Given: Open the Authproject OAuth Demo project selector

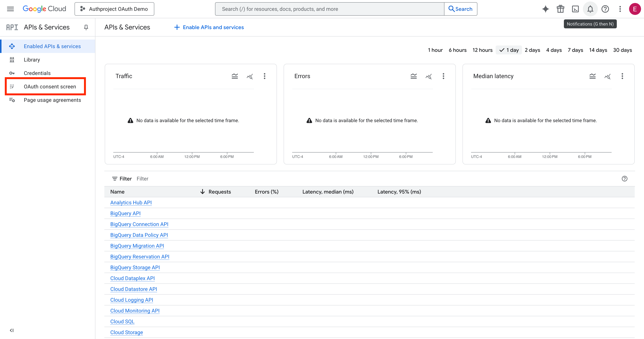Looking at the screenshot, I should click(114, 9).
